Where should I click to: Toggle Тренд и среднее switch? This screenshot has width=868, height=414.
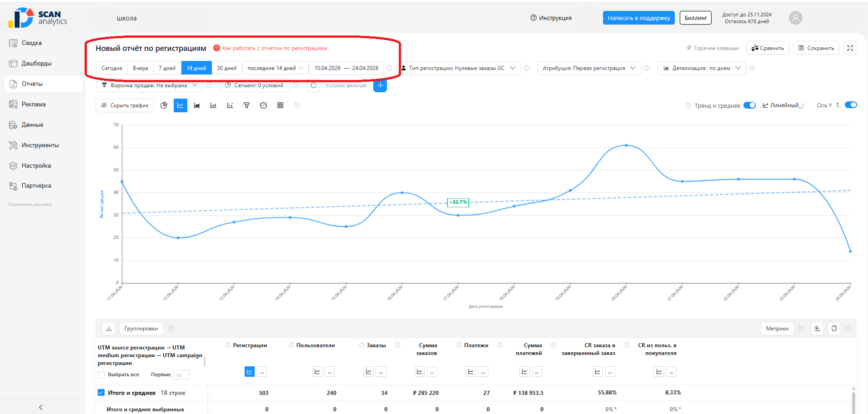coord(749,105)
